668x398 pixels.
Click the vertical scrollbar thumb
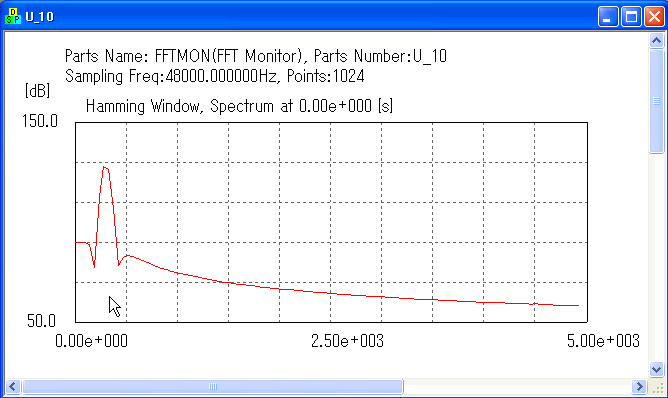pos(656,101)
